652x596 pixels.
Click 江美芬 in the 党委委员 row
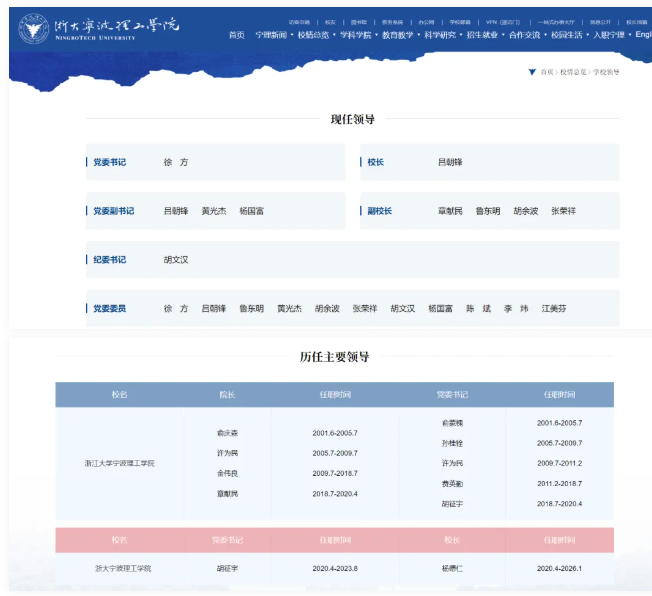click(x=554, y=309)
